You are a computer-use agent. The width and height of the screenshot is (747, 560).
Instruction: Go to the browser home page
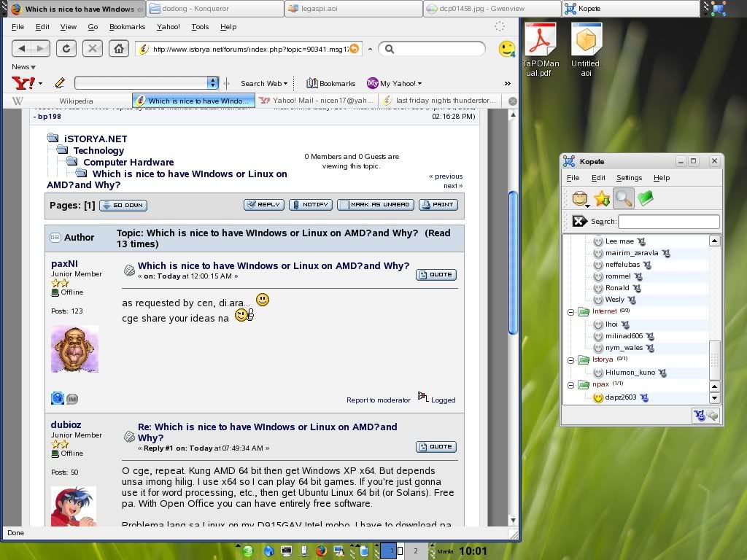tap(118, 49)
